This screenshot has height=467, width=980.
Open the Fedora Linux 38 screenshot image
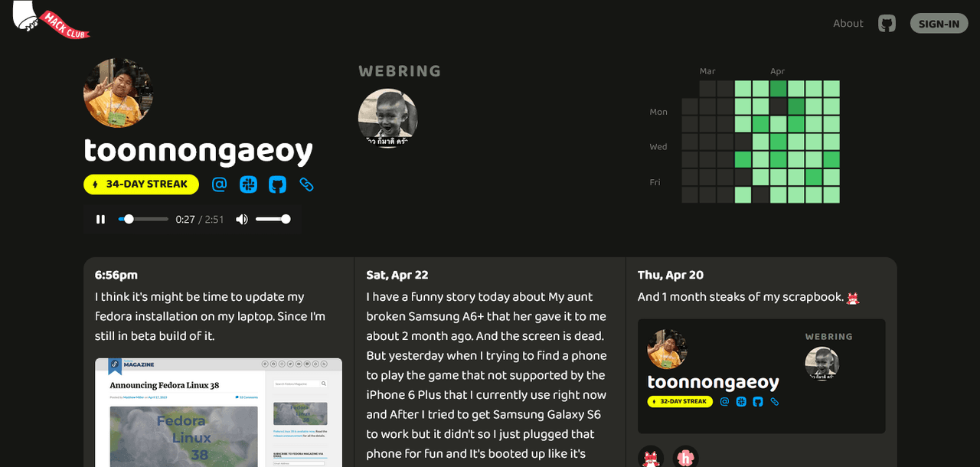pos(218,412)
